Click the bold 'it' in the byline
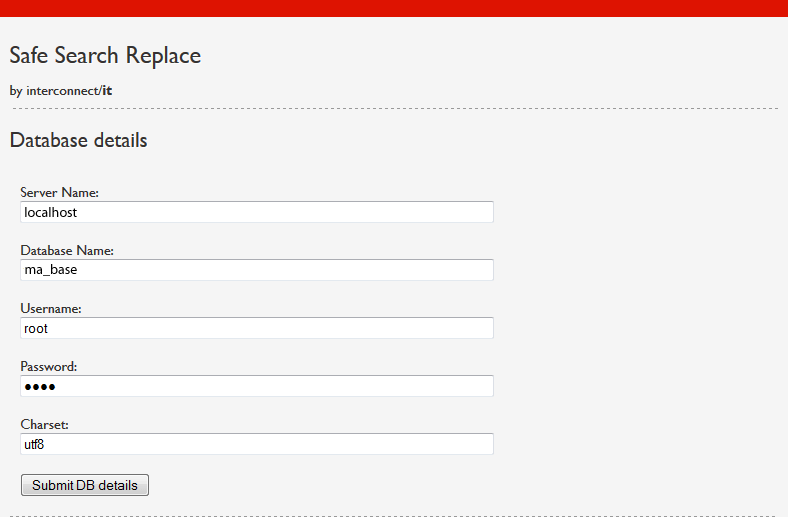The image size is (788, 517). (x=107, y=91)
